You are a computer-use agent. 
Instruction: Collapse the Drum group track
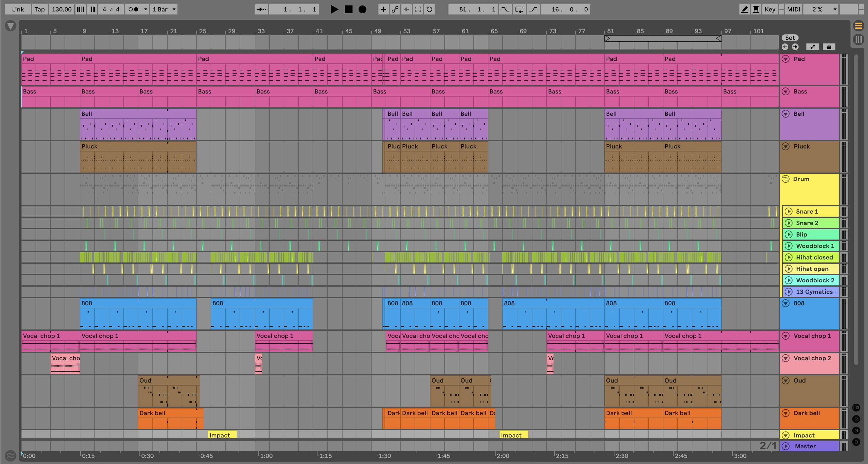point(785,179)
